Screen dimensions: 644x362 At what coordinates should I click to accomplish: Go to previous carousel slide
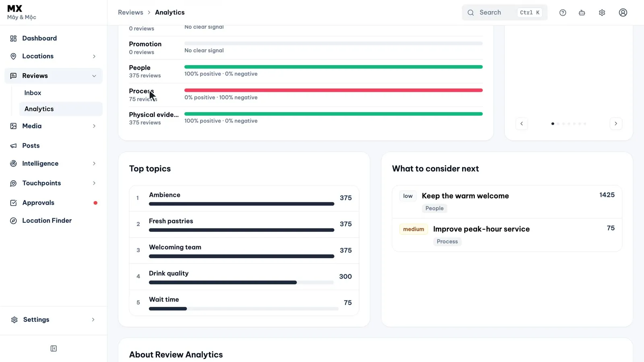point(522,123)
